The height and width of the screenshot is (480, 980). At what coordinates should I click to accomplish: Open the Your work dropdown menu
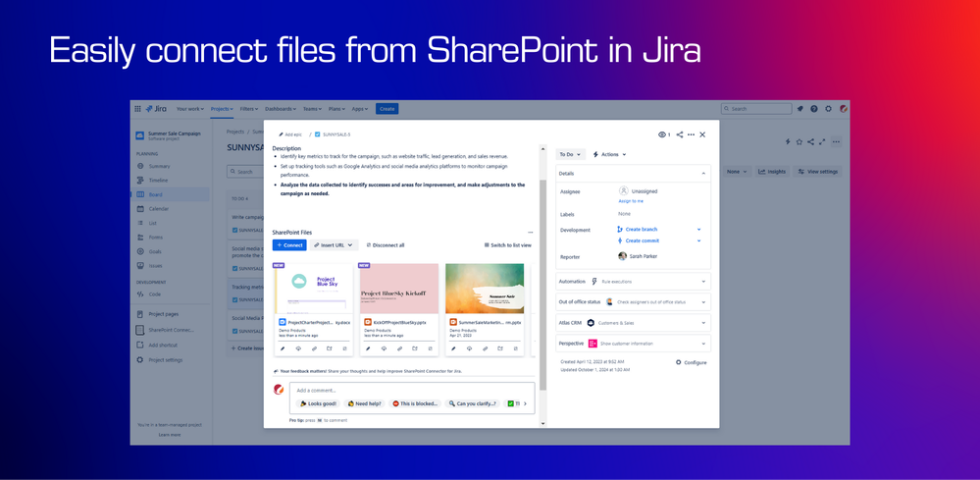coord(190,109)
